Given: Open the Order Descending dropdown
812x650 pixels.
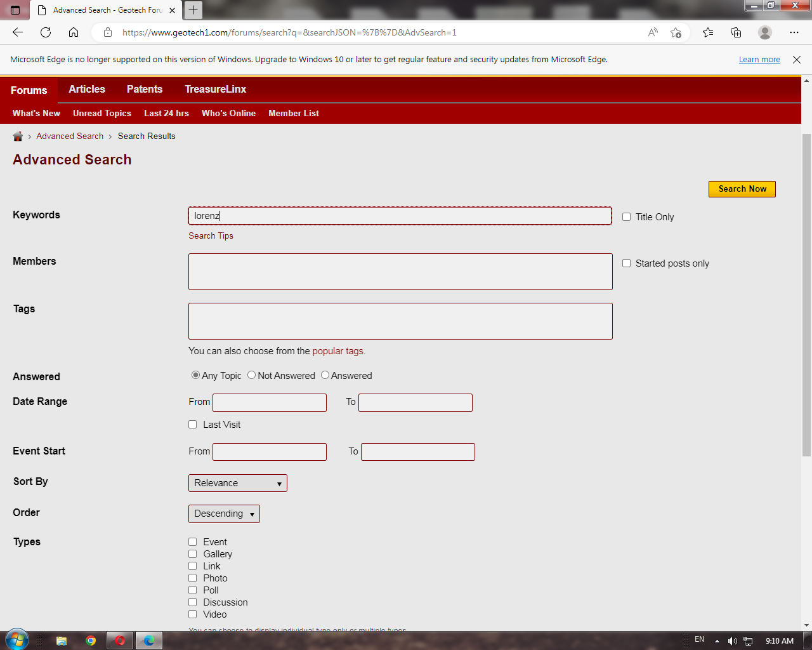Looking at the screenshot, I should (x=224, y=514).
